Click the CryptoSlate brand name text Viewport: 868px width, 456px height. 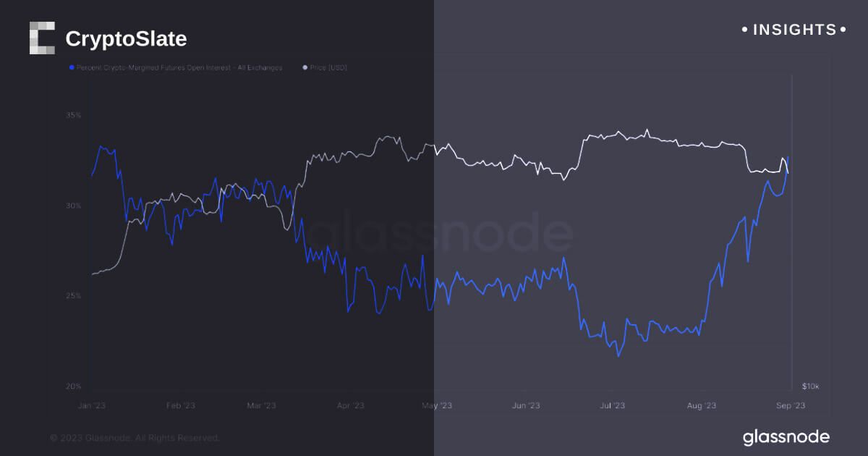coord(126,38)
